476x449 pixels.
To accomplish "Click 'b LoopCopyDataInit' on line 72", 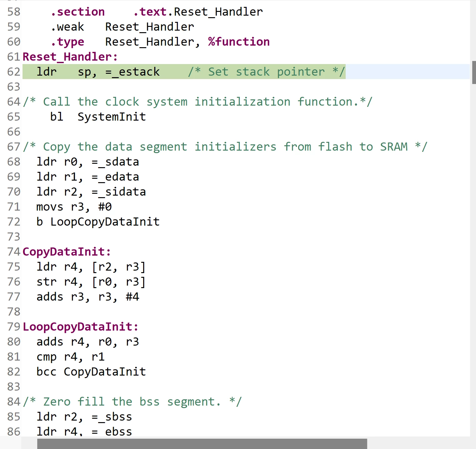I will 98,222.
